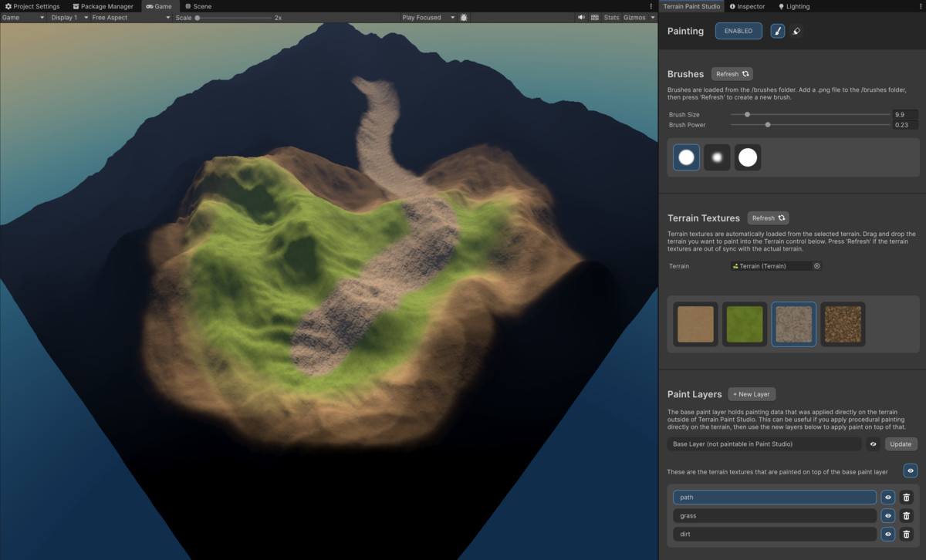This screenshot has height=560, width=926.
Task: Toggle the scene lighting icon in Game toolbar
Action: coord(462,17)
